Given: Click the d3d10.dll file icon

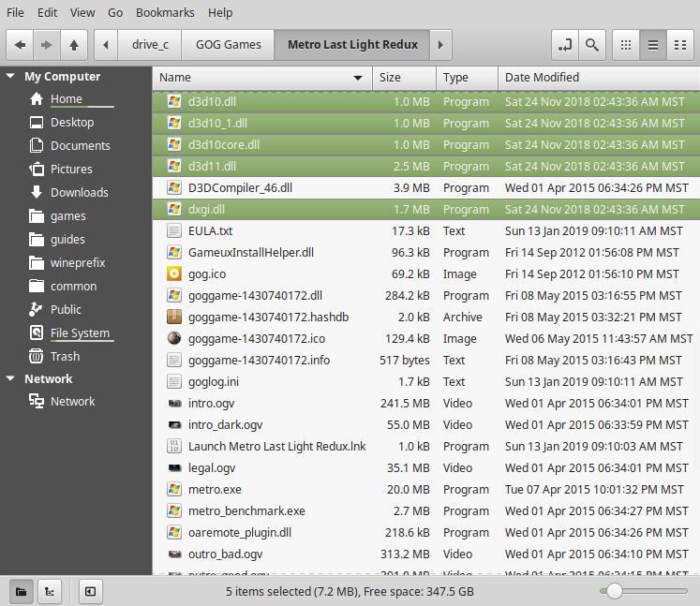Looking at the screenshot, I should pyautogui.click(x=174, y=102).
